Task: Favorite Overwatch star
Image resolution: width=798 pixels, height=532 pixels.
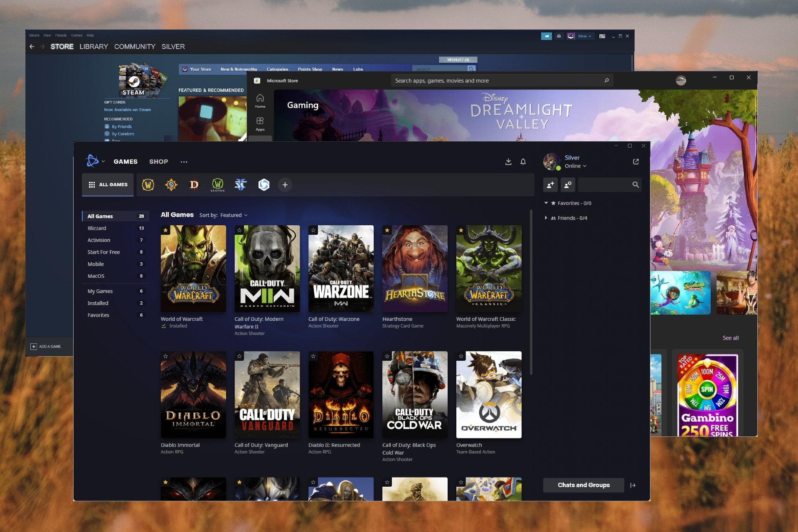Action: [461, 356]
